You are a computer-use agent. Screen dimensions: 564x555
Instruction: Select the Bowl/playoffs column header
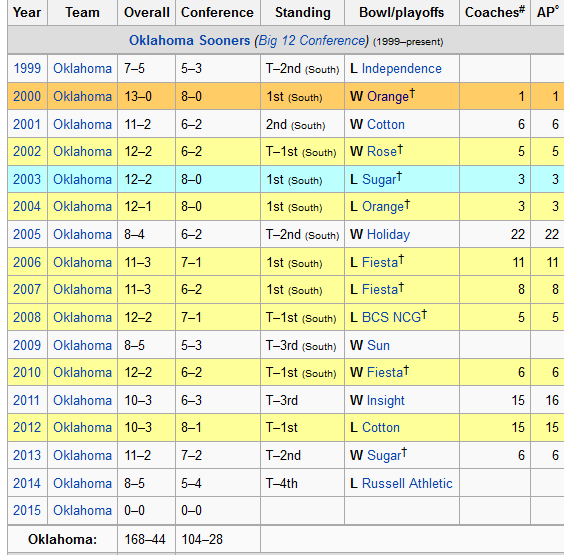tap(402, 13)
